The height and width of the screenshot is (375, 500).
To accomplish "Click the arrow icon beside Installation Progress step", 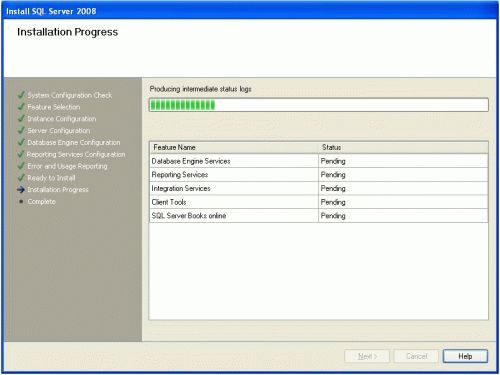I will pyautogui.click(x=21, y=189).
